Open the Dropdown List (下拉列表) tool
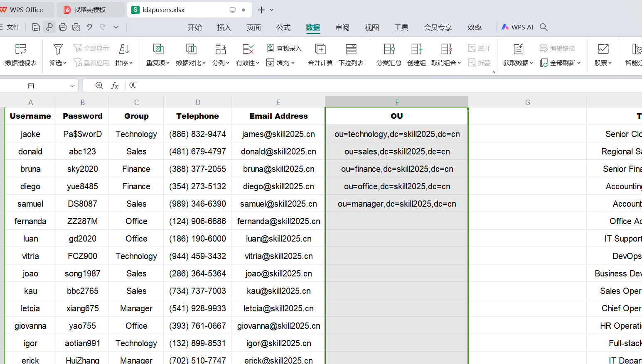Viewport: 642px width, 364px height. pos(351,55)
